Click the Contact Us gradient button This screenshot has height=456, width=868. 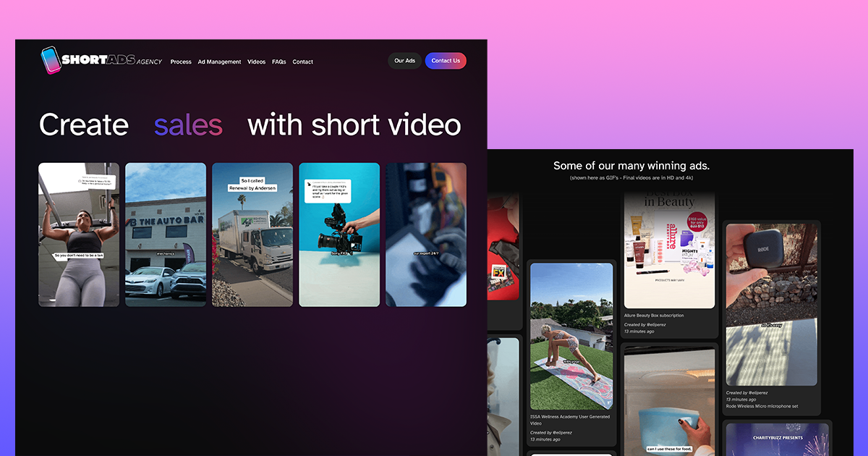446,61
